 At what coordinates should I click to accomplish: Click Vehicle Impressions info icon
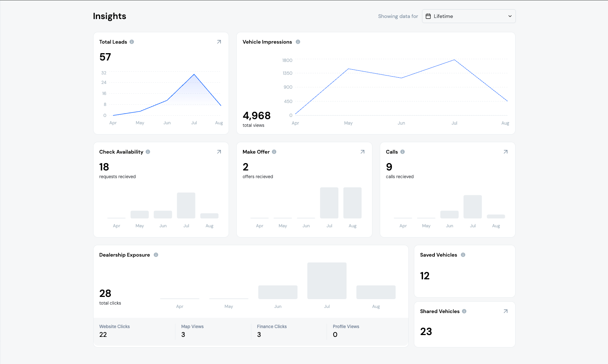pos(298,42)
